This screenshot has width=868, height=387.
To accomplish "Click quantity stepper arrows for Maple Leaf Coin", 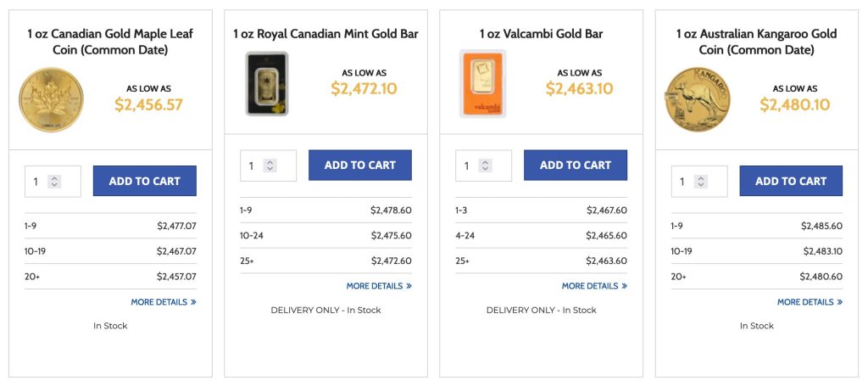I will (54, 181).
